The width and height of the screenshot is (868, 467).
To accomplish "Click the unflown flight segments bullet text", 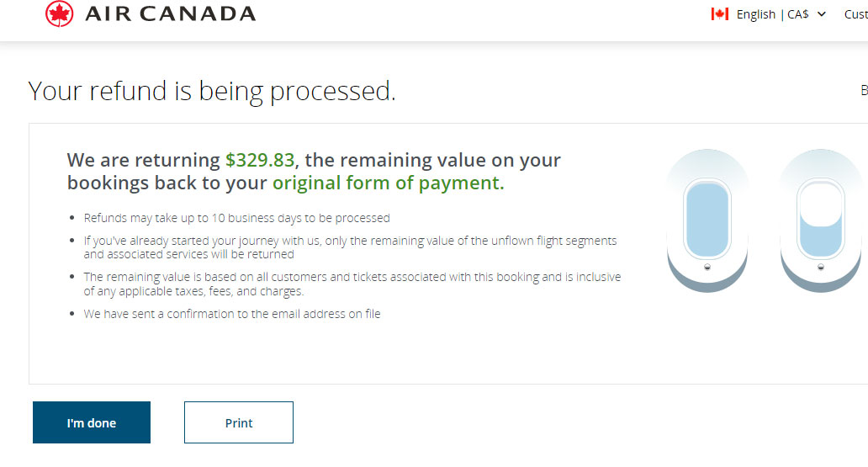I will (x=350, y=247).
